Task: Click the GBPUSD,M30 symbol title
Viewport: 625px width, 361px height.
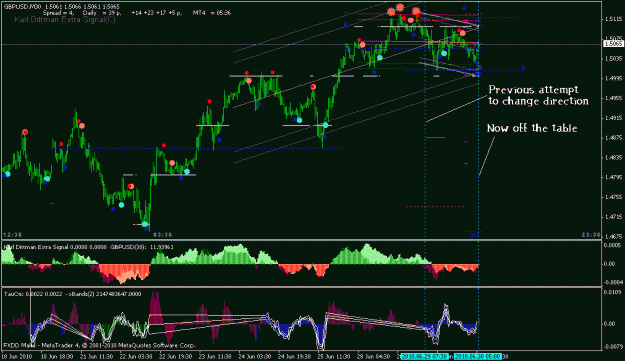Action: (23, 7)
